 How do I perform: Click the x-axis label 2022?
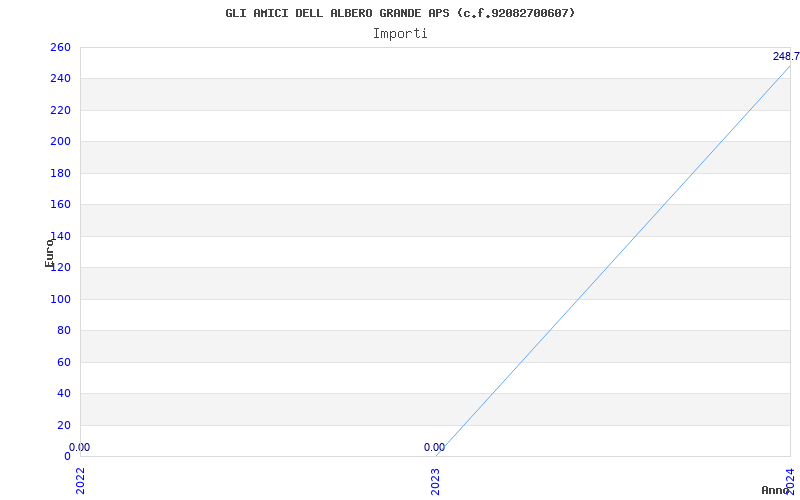80,480
